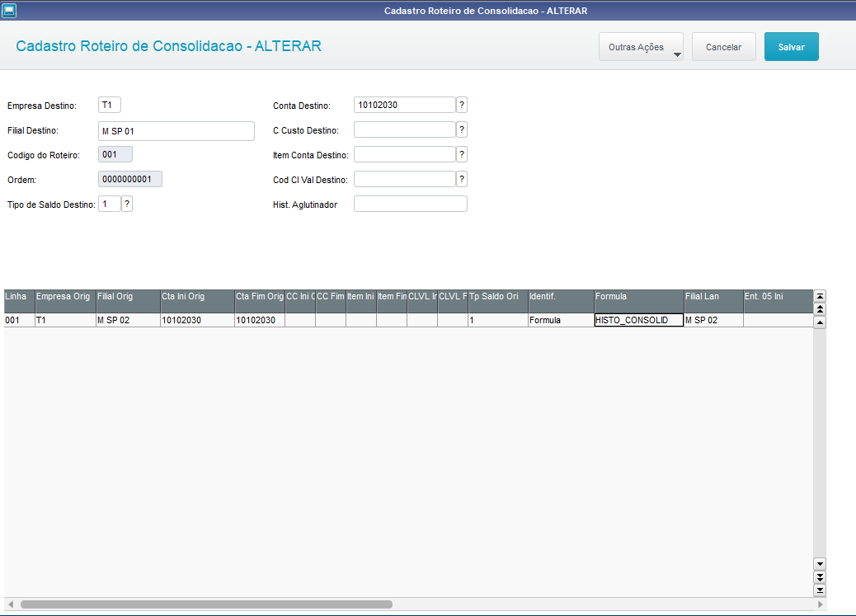Click the Conta Destino field 10102030

pos(405,105)
